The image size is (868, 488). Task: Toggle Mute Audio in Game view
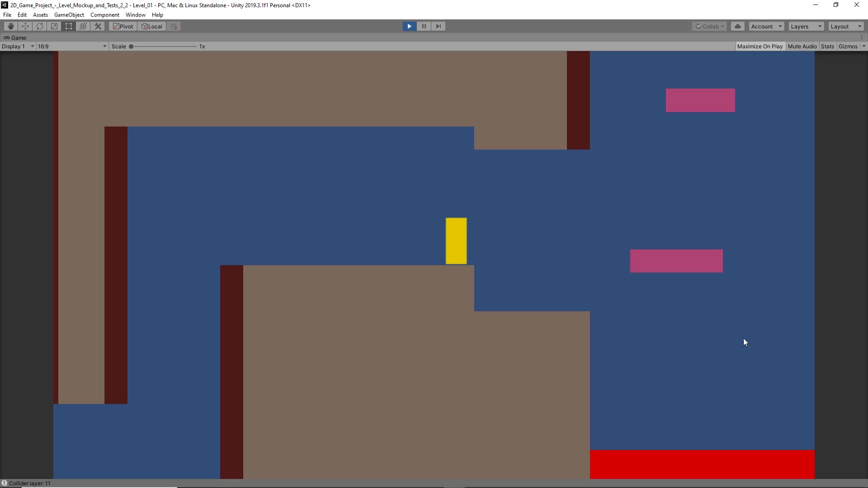[x=802, y=46]
